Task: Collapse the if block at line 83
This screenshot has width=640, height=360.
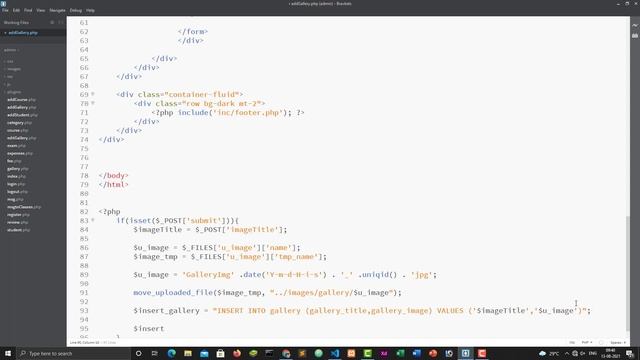Action: [x=93, y=220]
